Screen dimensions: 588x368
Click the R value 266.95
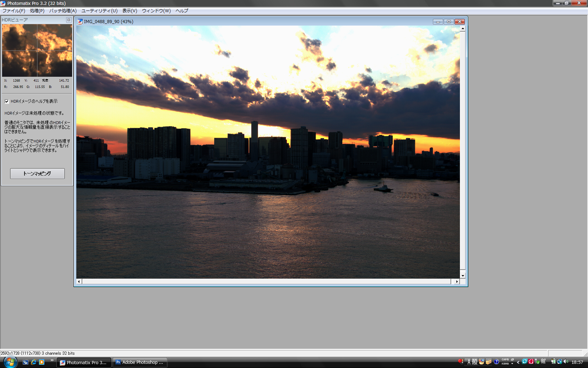pyautogui.click(x=18, y=87)
